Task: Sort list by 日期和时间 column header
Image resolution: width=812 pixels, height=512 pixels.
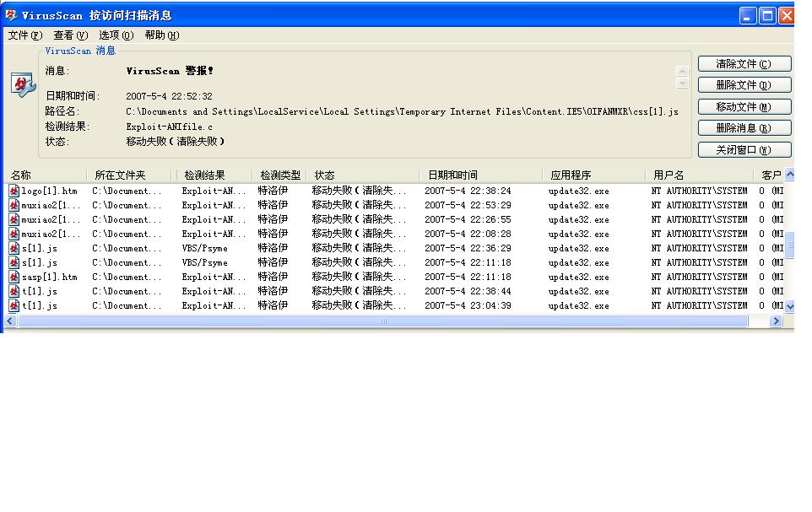Action: pos(481,175)
